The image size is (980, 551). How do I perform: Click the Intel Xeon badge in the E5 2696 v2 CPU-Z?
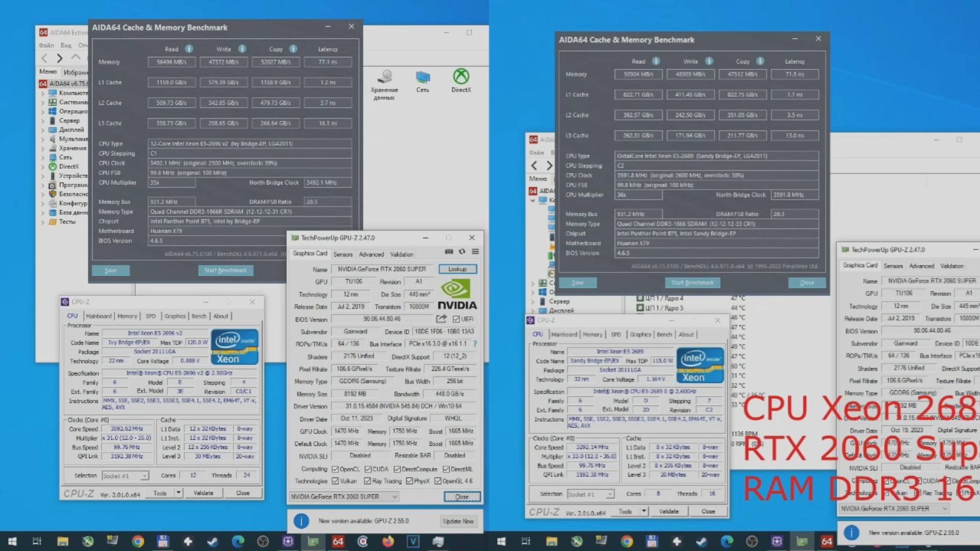(x=235, y=347)
